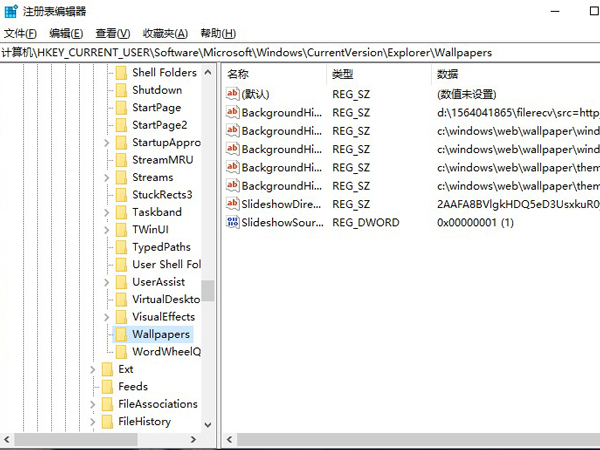The image size is (600, 450).
Task: Click the Taskband folder icon
Action: coord(120,212)
